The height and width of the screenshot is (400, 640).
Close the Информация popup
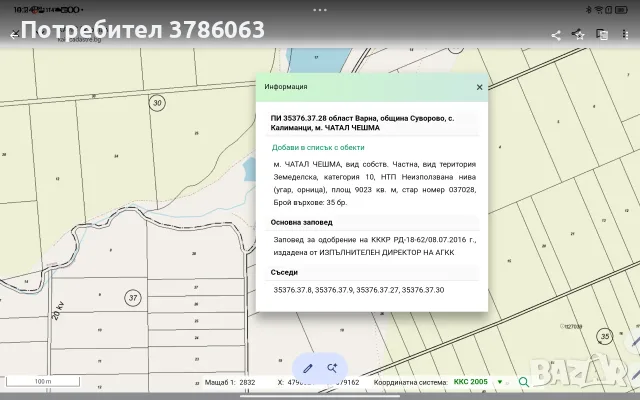tap(479, 87)
